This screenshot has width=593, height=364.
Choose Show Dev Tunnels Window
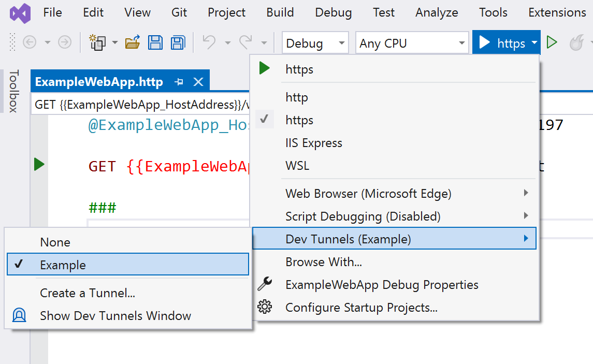pyautogui.click(x=128, y=315)
